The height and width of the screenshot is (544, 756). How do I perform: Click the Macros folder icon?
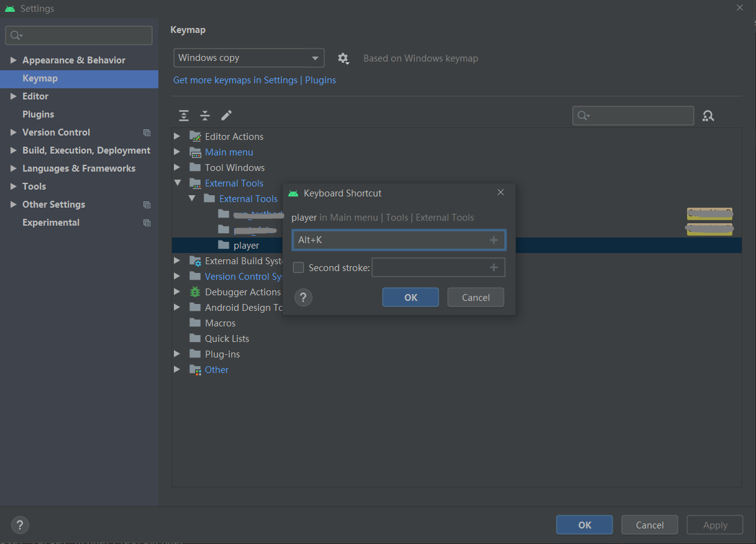[195, 323]
